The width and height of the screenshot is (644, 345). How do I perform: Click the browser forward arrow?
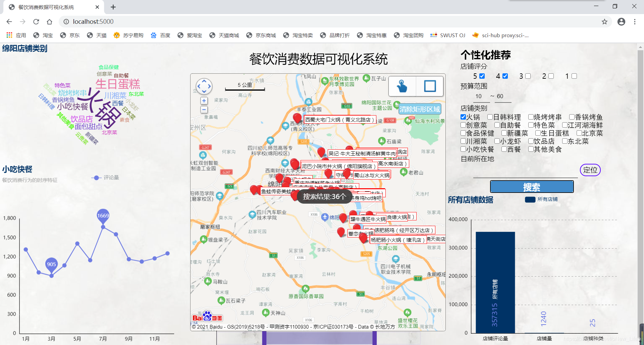(x=22, y=21)
